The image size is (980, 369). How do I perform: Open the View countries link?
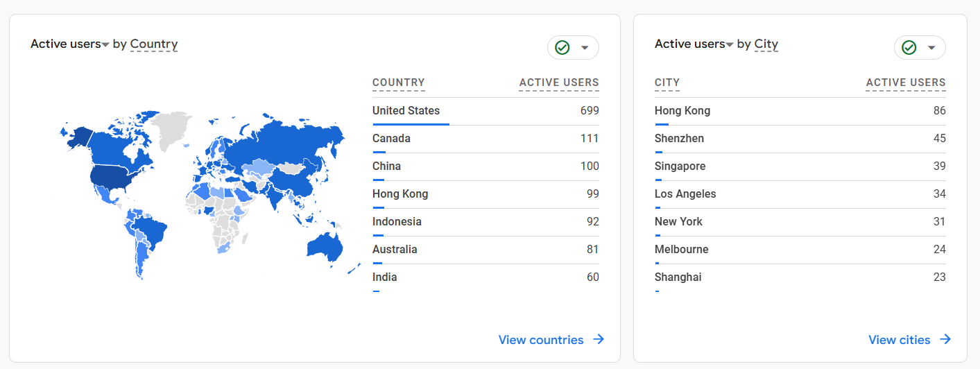(541, 340)
